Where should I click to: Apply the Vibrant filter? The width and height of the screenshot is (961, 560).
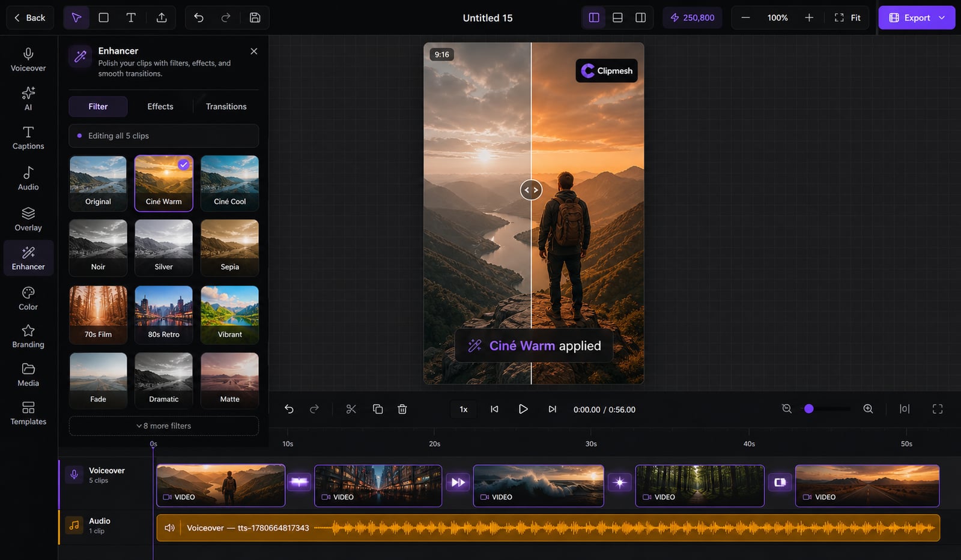pyautogui.click(x=230, y=315)
